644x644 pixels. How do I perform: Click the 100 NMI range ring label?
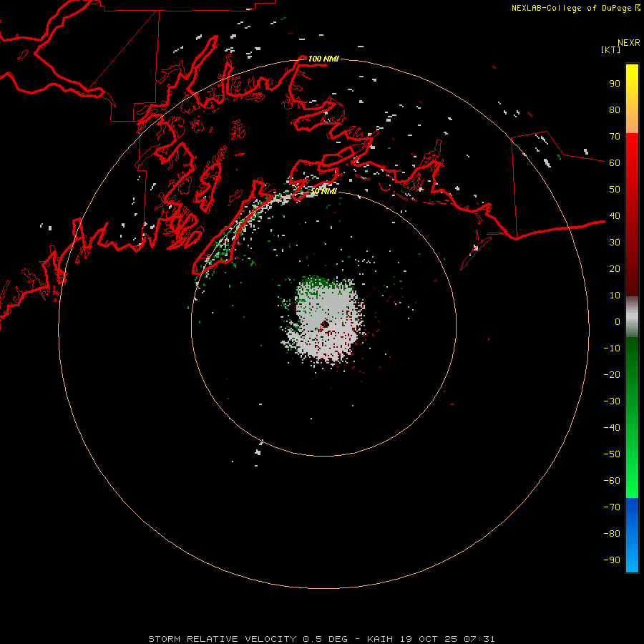[323, 59]
